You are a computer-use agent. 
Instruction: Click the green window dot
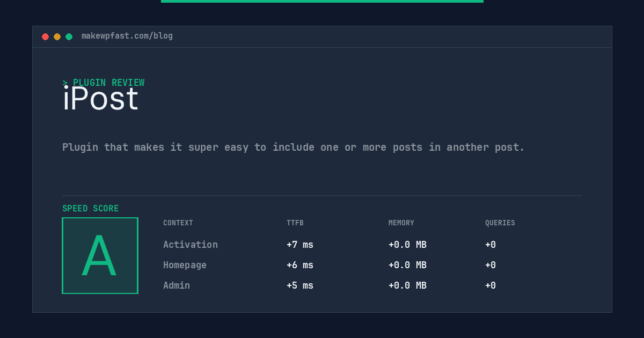69,36
